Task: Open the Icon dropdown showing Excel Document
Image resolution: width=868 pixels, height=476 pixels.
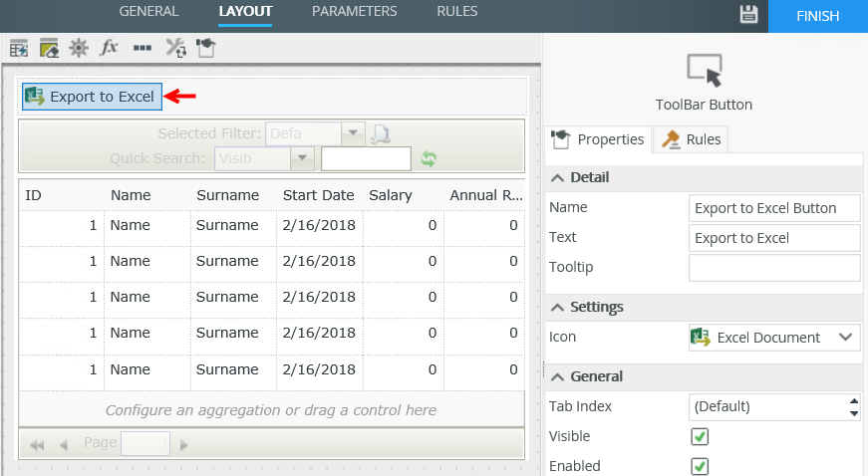Action: click(774, 338)
